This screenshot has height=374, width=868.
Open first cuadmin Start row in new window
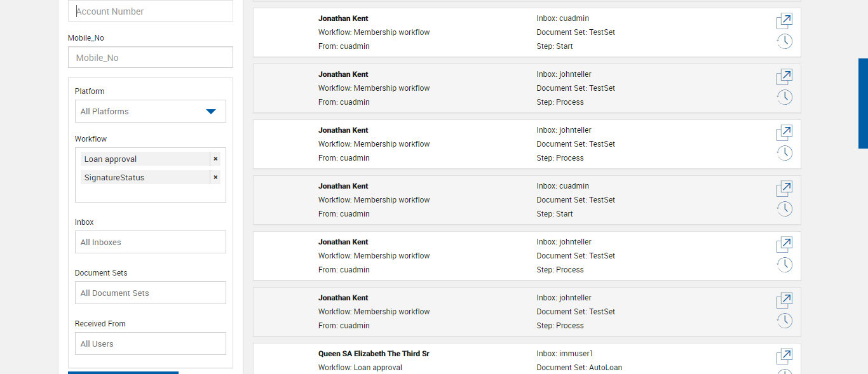tap(784, 22)
